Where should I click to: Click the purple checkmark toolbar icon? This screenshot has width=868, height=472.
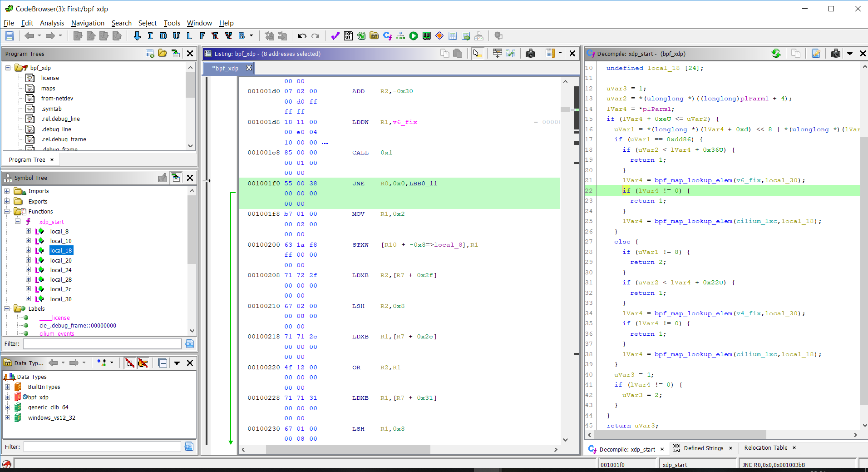click(335, 36)
